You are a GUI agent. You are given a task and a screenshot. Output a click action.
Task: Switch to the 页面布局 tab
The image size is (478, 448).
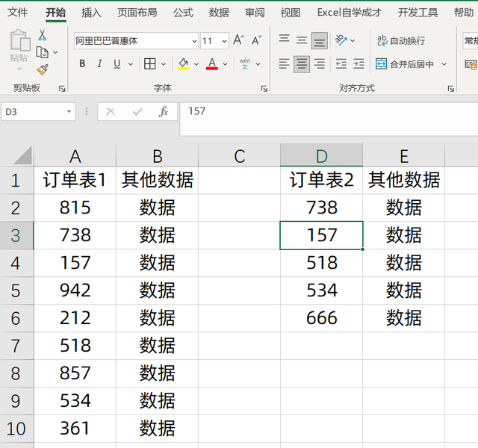(137, 13)
